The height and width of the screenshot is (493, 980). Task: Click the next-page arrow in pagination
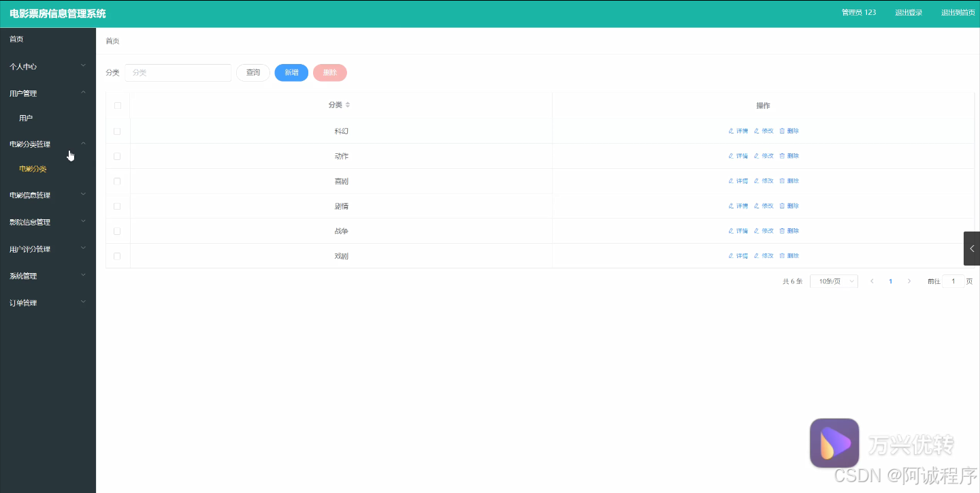(x=909, y=281)
